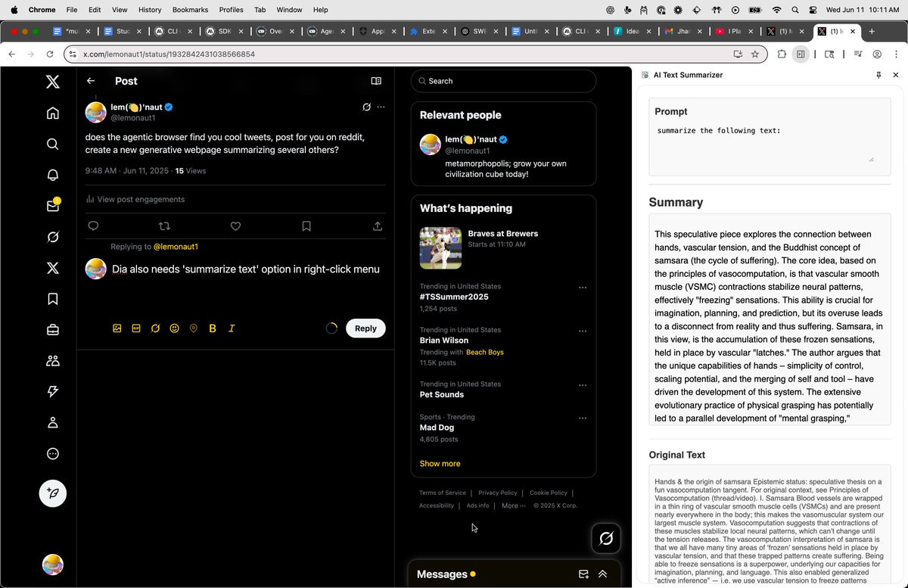Expand the Messages drawer chevron

coord(603,574)
